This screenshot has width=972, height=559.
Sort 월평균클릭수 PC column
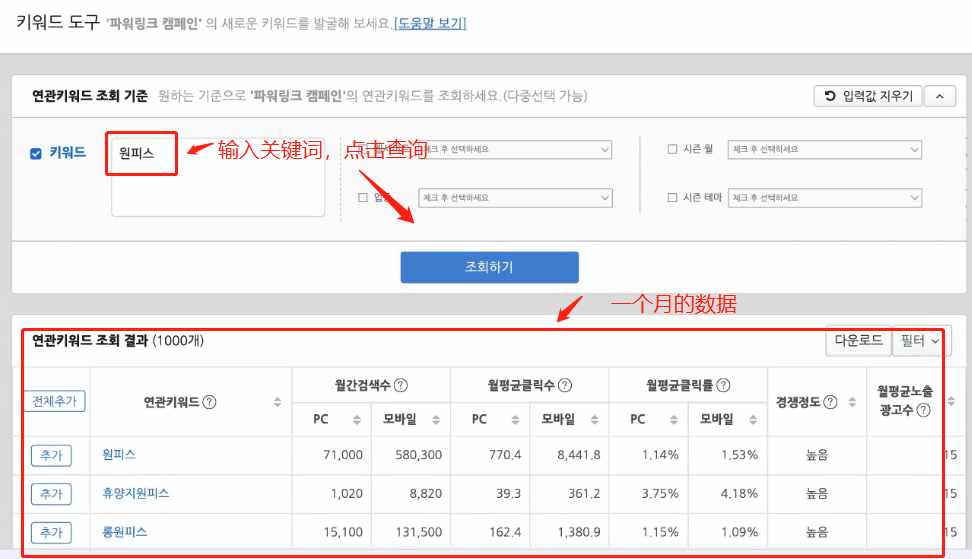[515, 420]
